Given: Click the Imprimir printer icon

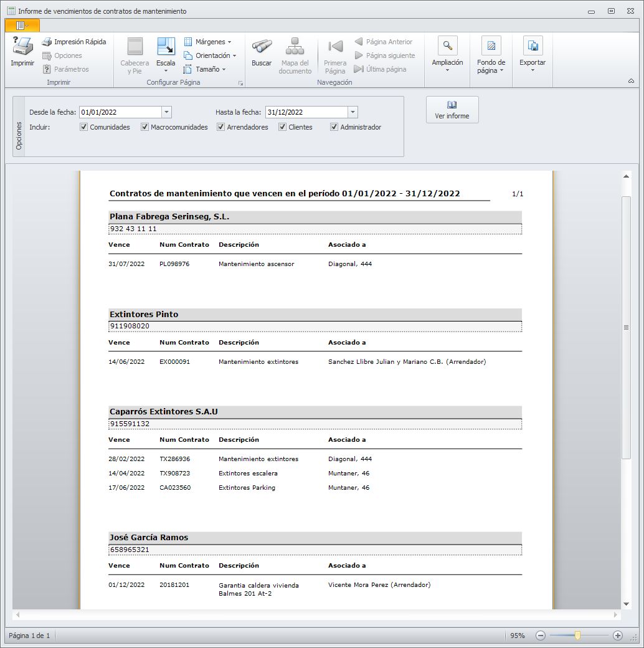Looking at the screenshot, I should click(22, 47).
